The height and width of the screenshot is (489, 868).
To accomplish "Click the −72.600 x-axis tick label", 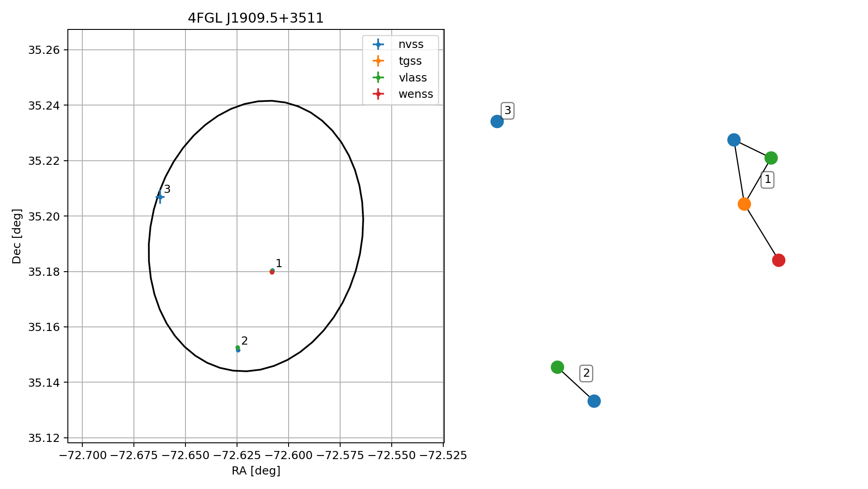I will 289,455.
